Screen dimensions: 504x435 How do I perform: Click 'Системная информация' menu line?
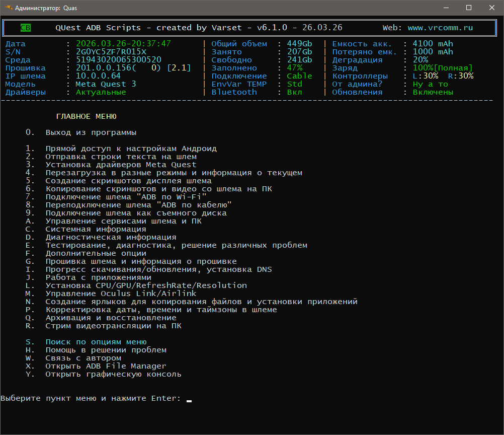coord(96,229)
